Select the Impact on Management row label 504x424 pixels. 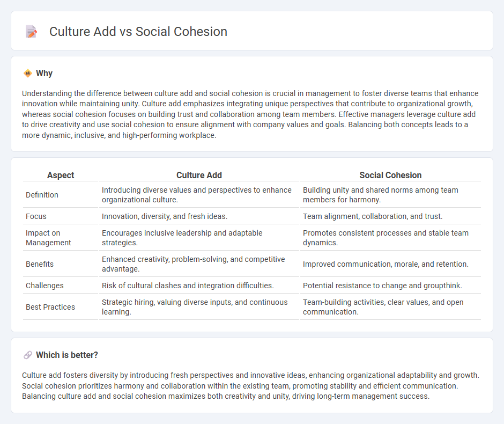pyautogui.click(x=48, y=238)
